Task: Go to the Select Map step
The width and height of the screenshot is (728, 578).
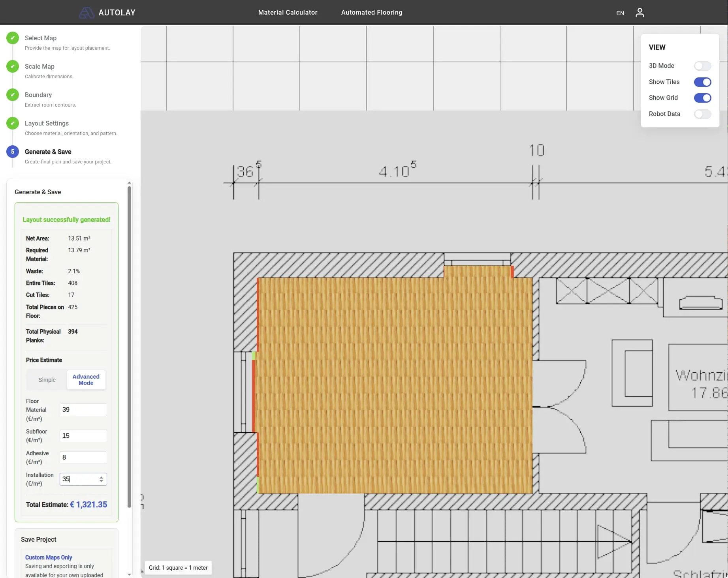Action: point(41,38)
